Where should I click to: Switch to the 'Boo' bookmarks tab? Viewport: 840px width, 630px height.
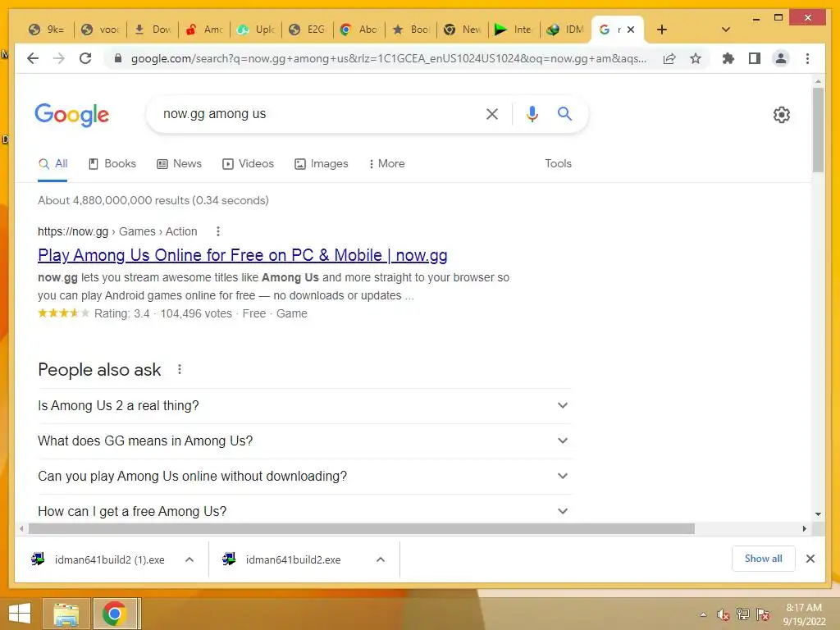pos(412,30)
